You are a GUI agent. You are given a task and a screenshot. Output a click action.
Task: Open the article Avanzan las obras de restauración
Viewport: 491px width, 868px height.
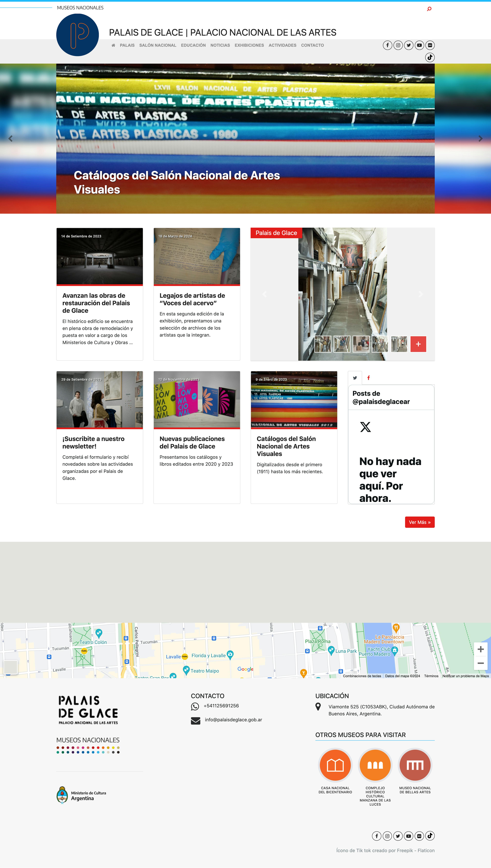[x=96, y=303]
